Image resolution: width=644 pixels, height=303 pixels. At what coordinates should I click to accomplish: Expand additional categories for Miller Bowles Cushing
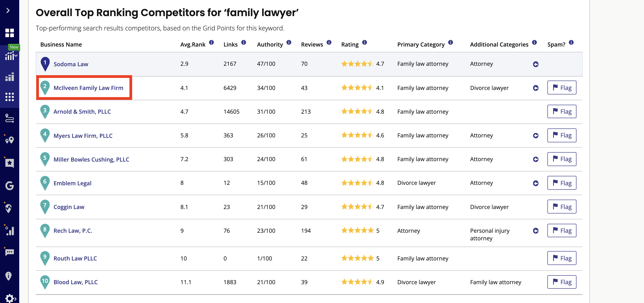[536, 159]
